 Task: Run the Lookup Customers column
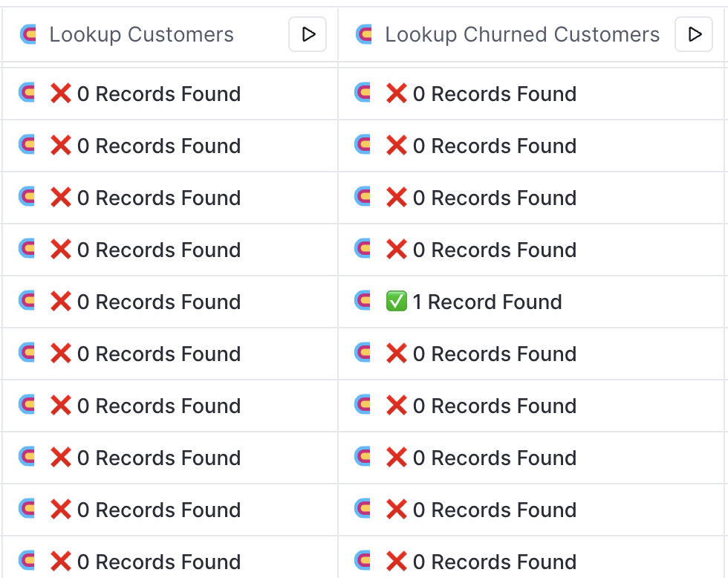[308, 34]
